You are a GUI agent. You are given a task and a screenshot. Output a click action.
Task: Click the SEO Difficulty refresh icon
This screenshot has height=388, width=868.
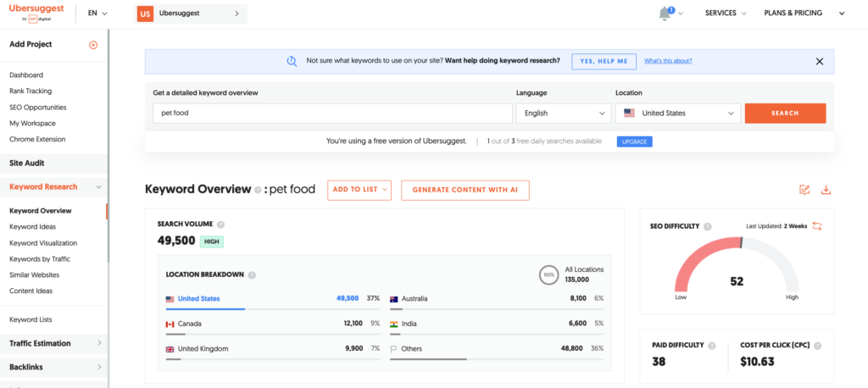(x=817, y=226)
